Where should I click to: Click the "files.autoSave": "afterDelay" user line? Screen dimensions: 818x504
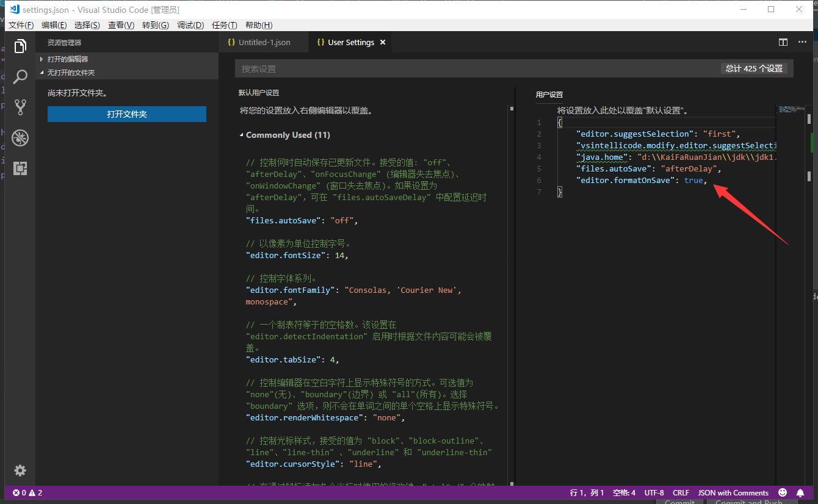(648, 168)
